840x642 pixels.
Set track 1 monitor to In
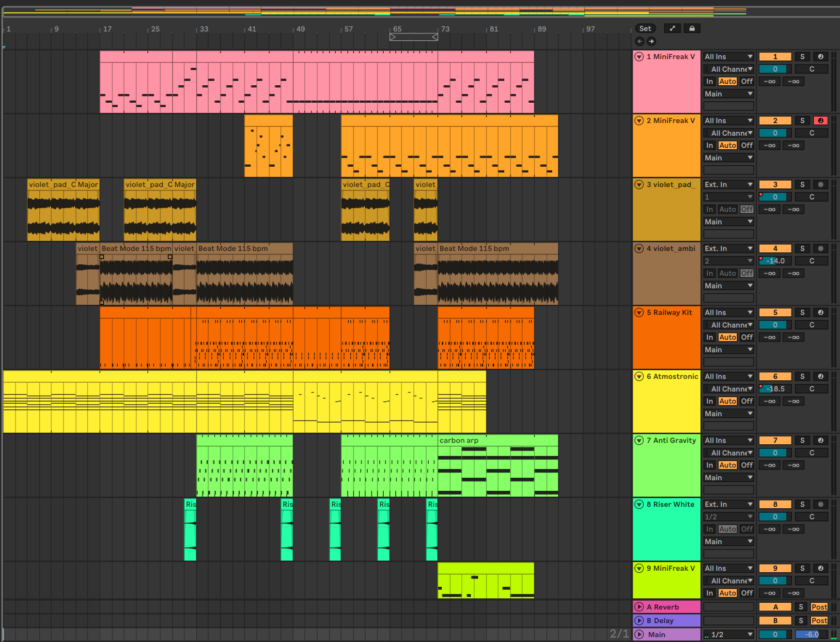(709, 81)
